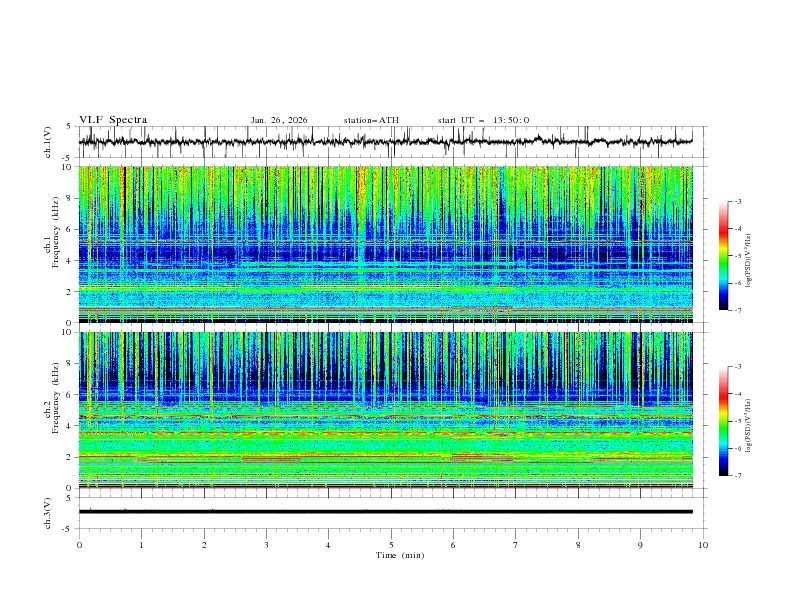Click the 8 kHz tick label of ch.1 spectrogram
This screenshot has height=612, width=792.
(x=70, y=198)
